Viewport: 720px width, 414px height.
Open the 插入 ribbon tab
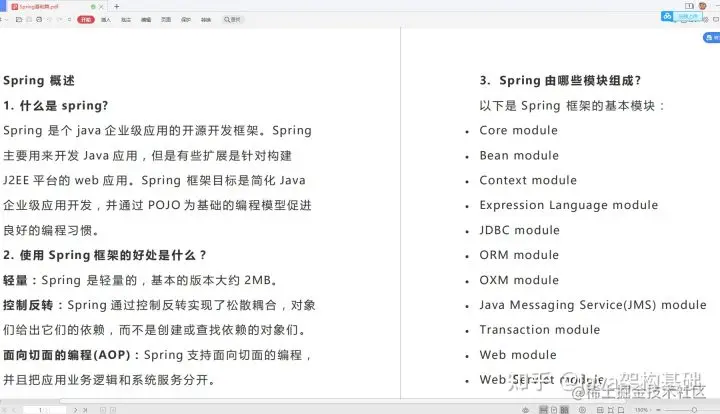pyautogui.click(x=106, y=20)
